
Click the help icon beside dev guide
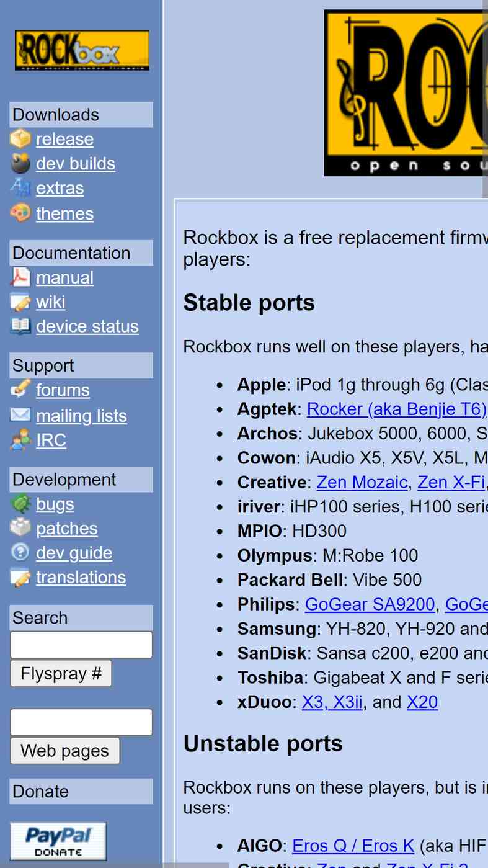[x=20, y=552]
